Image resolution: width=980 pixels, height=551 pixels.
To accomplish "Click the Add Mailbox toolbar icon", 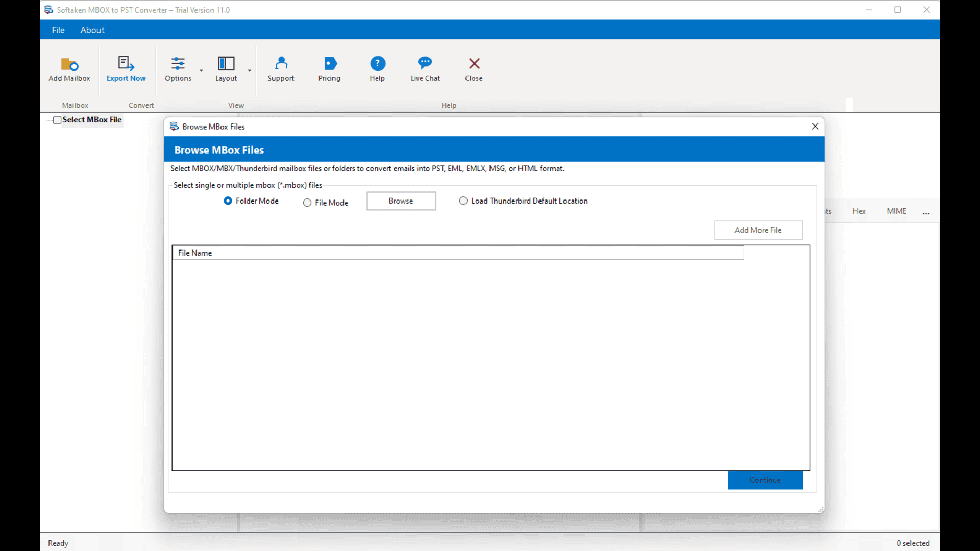I will click(x=69, y=64).
